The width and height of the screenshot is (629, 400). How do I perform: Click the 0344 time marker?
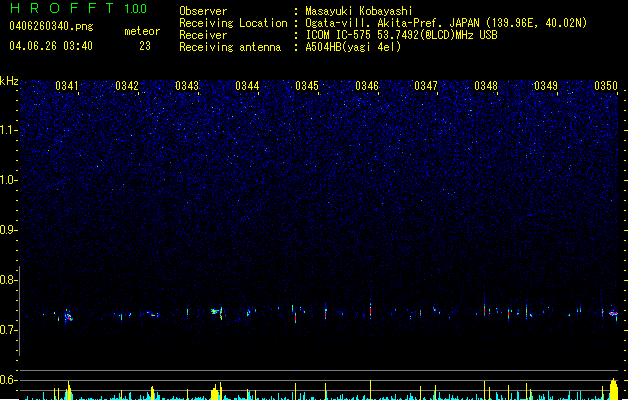[247, 86]
